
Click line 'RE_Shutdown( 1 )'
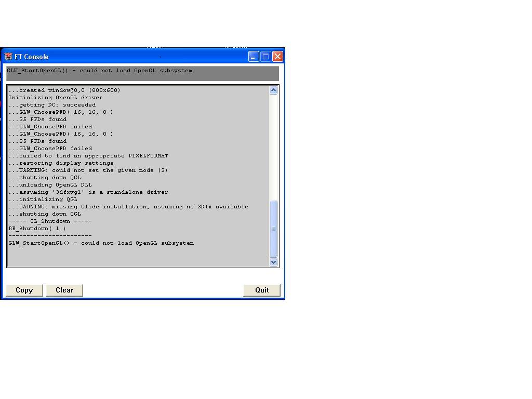click(37, 229)
